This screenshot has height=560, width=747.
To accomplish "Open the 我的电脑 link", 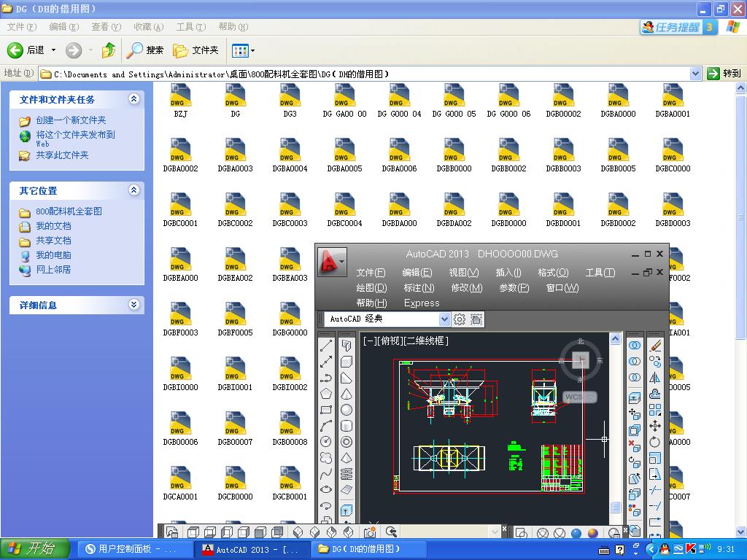I will tap(53, 254).
